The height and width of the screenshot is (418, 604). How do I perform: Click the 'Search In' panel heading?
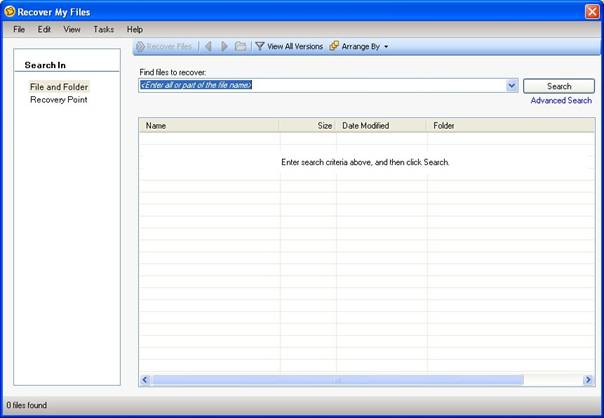[45, 65]
